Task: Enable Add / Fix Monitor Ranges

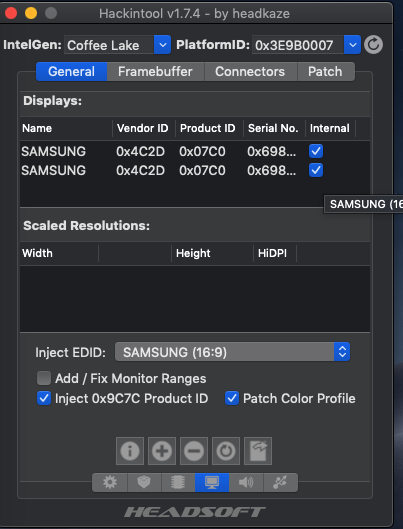Action: [x=44, y=378]
